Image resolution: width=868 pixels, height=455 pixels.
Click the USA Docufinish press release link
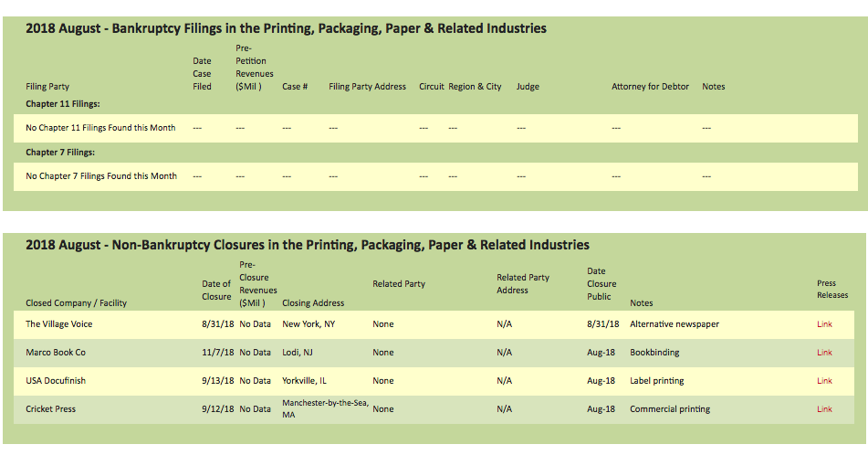tap(824, 381)
